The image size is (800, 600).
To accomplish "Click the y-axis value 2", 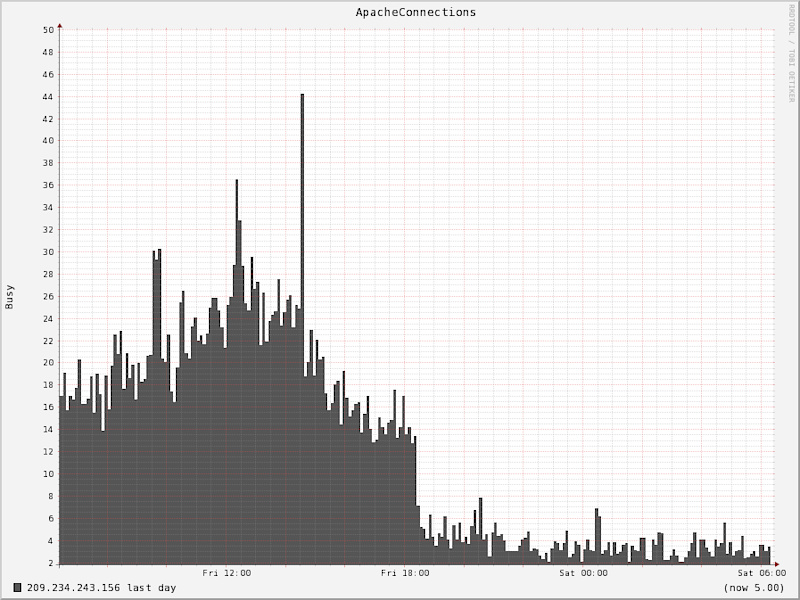I will tap(51, 563).
